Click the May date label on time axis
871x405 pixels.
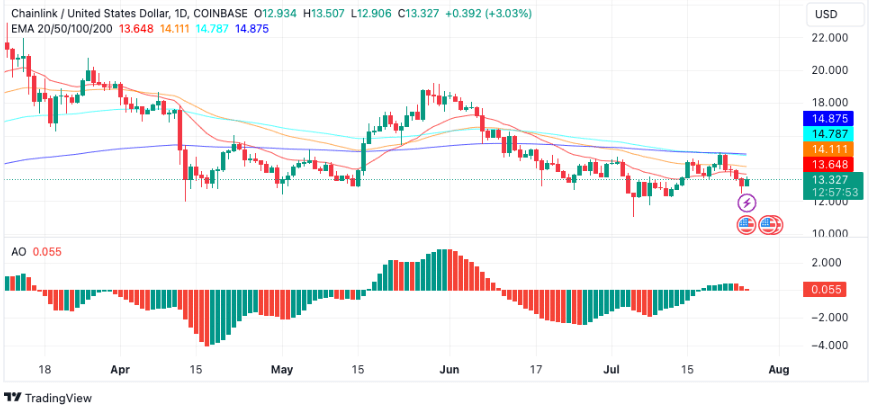point(282,369)
